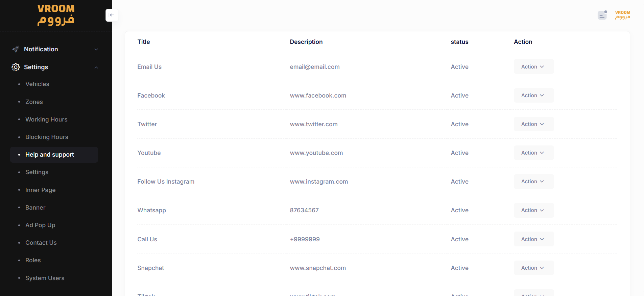Screen dimensions: 644x296
Task: Open System Users page
Action: pos(45,278)
